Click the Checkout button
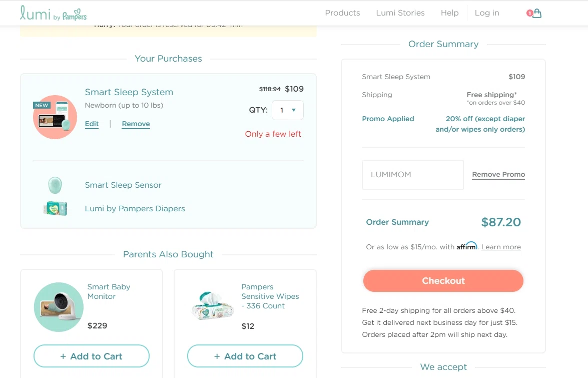588x378 pixels. coord(443,281)
